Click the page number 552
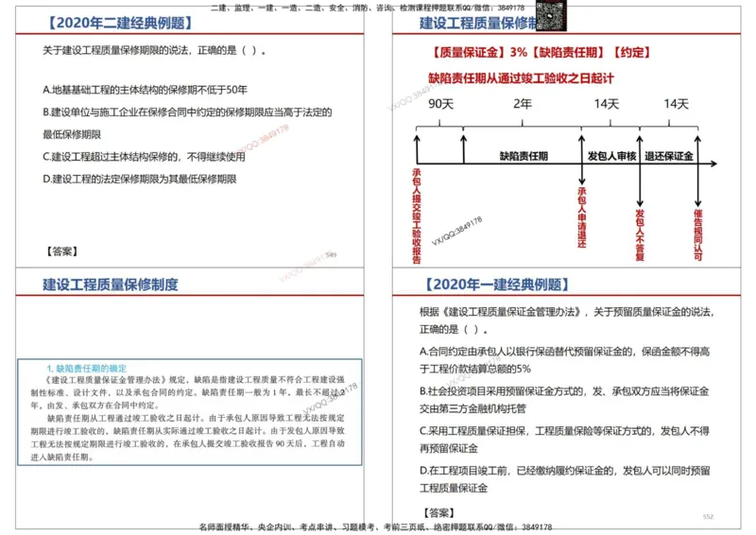Image resolution: width=756 pixels, height=535 pixels. click(x=708, y=517)
